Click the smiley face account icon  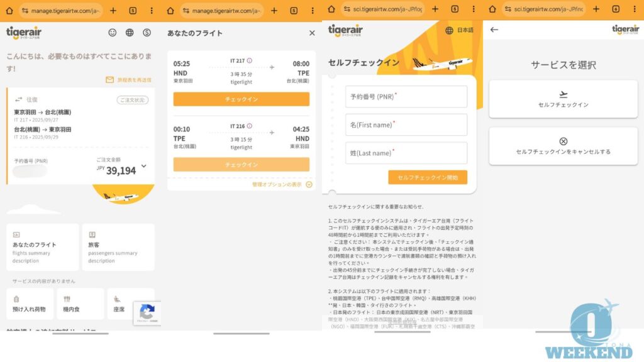(x=113, y=33)
